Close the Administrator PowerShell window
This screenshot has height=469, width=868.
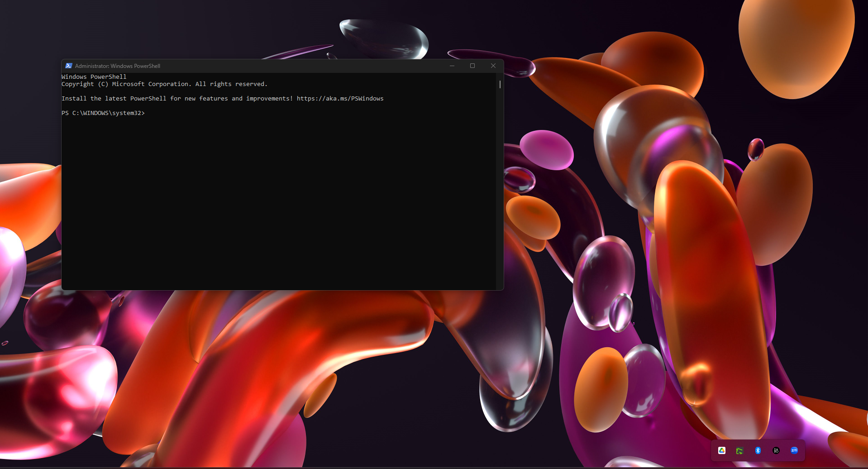point(493,66)
